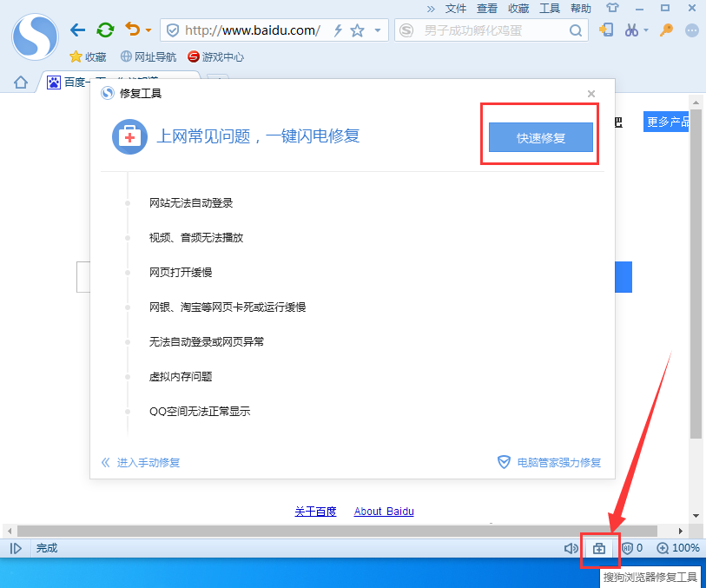Viewport: 706px width, 588px height.
Task: Go back with the blue arrow
Action: pos(78,30)
